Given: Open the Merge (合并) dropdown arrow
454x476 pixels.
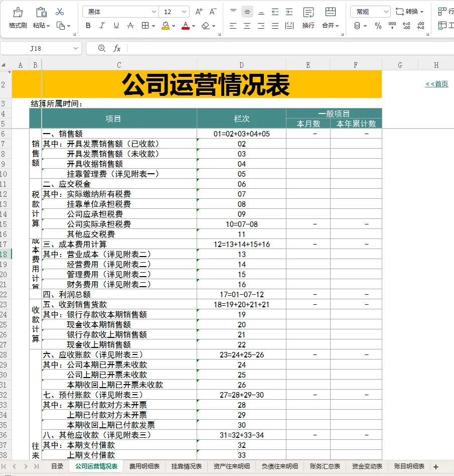Looking at the screenshot, I should [337, 26].
